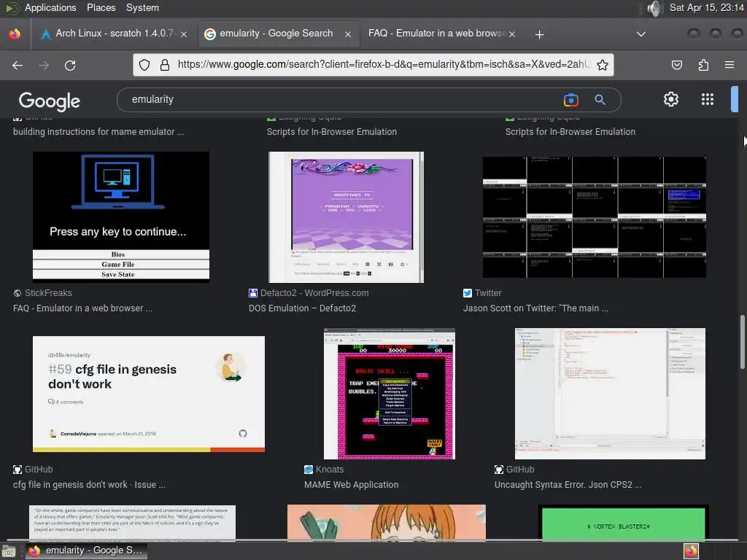Open a new browser tab
This screenshot has width=747, height=560.
click(539, 34)
